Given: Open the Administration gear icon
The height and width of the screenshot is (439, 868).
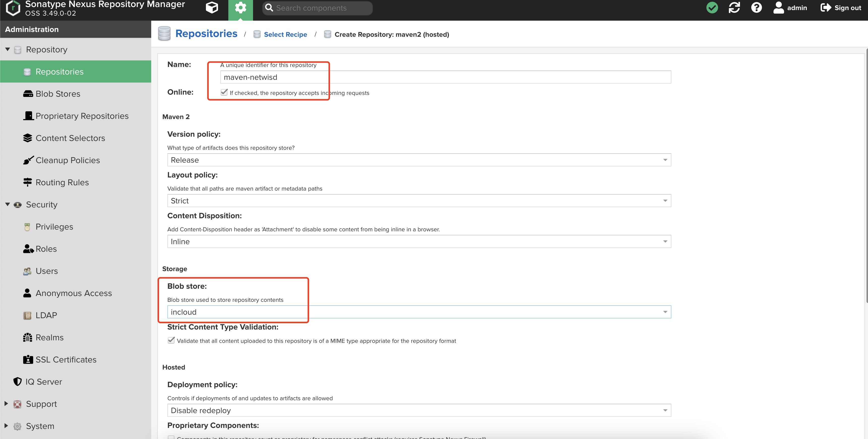Looking at the screenshot, I should point(240,8).
